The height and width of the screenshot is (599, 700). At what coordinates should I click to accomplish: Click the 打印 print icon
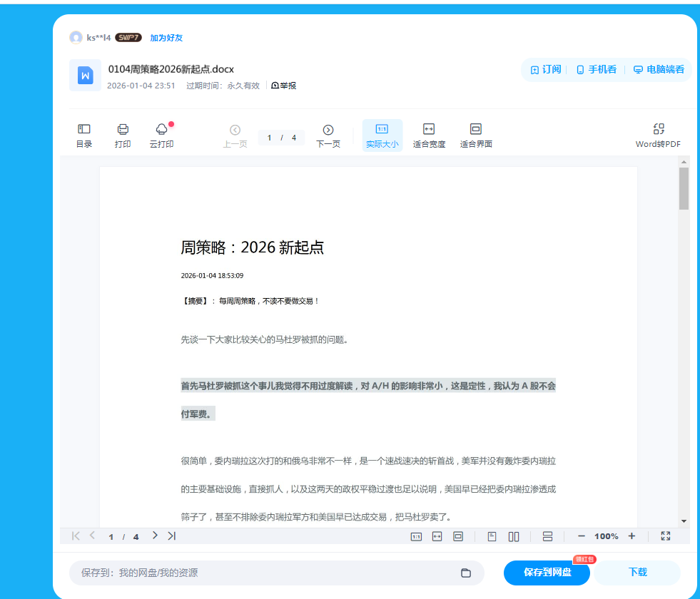click(123, 135)
